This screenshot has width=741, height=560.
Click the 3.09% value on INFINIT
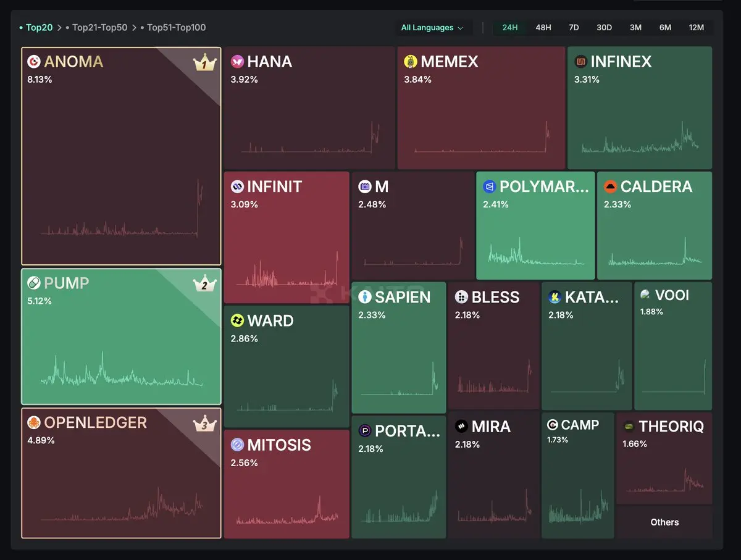point(244,204)
